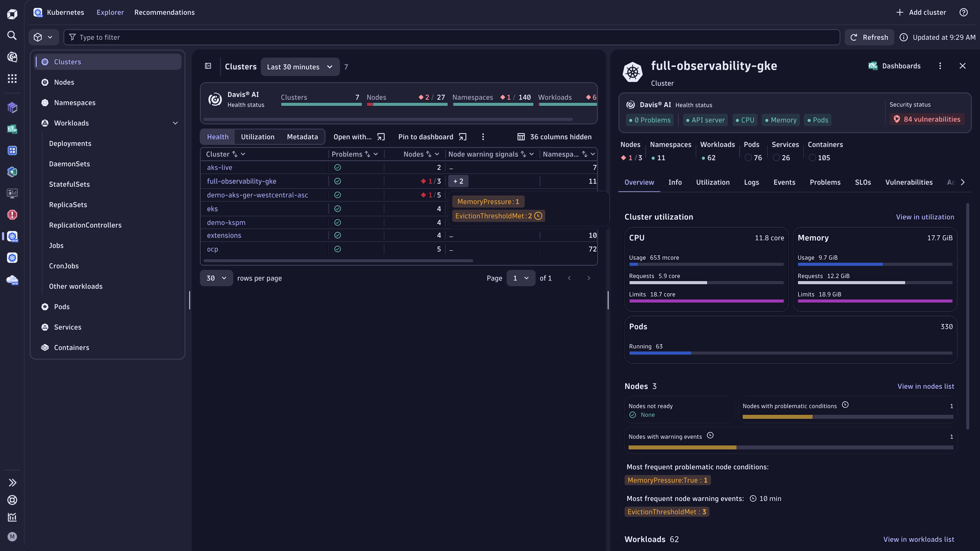
Task: Open the apps grid icon in sidebar
Action: pos(12,78)
